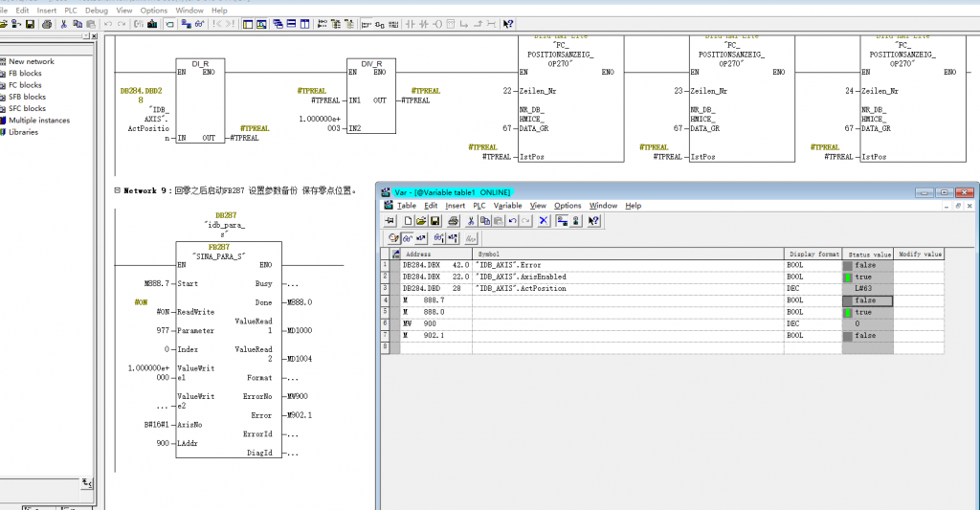Click blue X delete icon in Var window

544,221
